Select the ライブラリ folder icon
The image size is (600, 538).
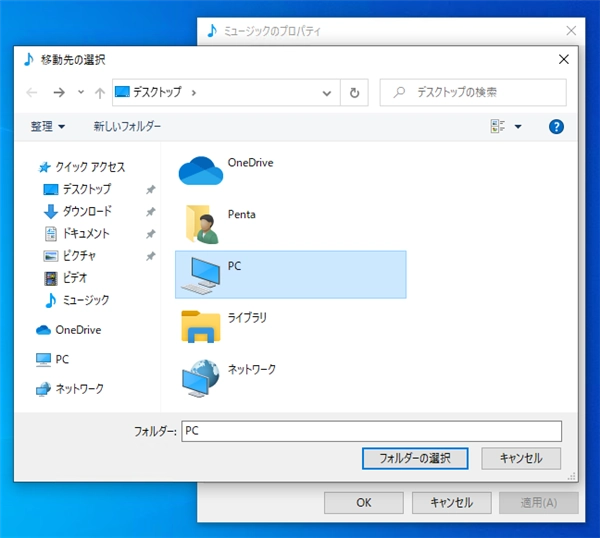point(201,326)
